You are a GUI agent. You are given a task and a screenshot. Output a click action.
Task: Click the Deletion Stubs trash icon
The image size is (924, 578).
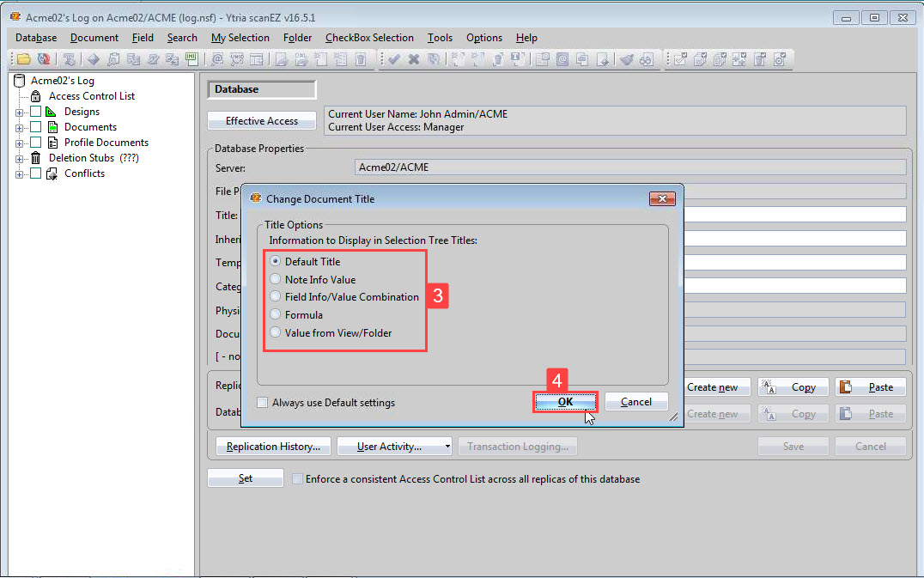click(35, 157)
